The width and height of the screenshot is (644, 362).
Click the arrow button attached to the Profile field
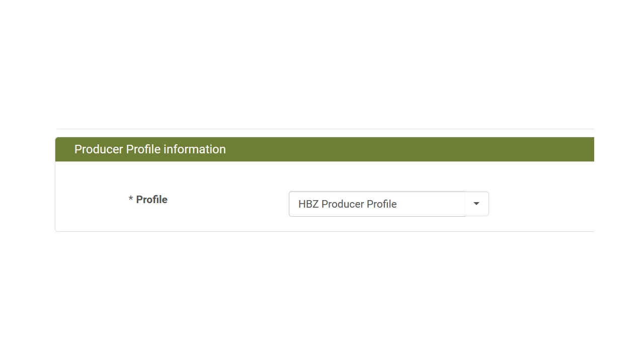[476, 204]
